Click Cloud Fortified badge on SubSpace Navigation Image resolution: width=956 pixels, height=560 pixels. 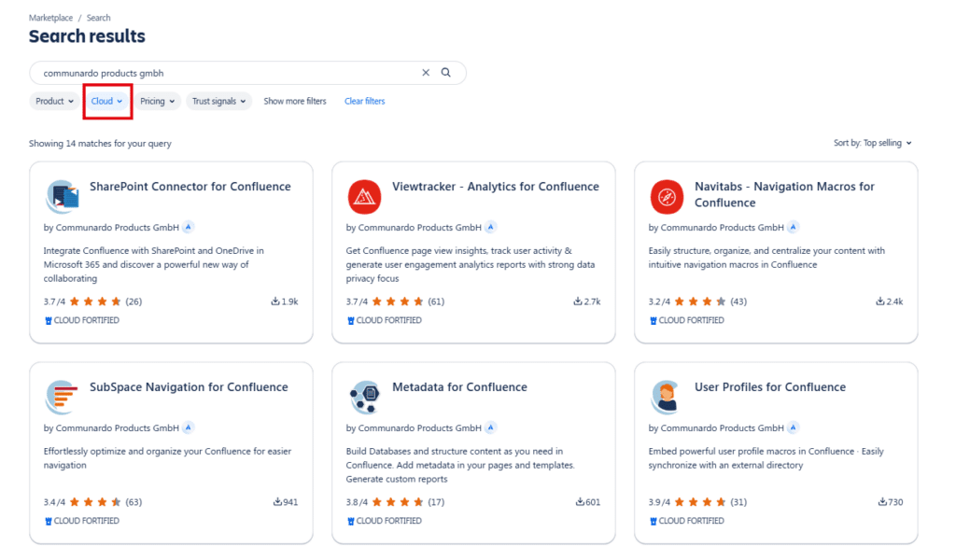[x=82, y=521]
